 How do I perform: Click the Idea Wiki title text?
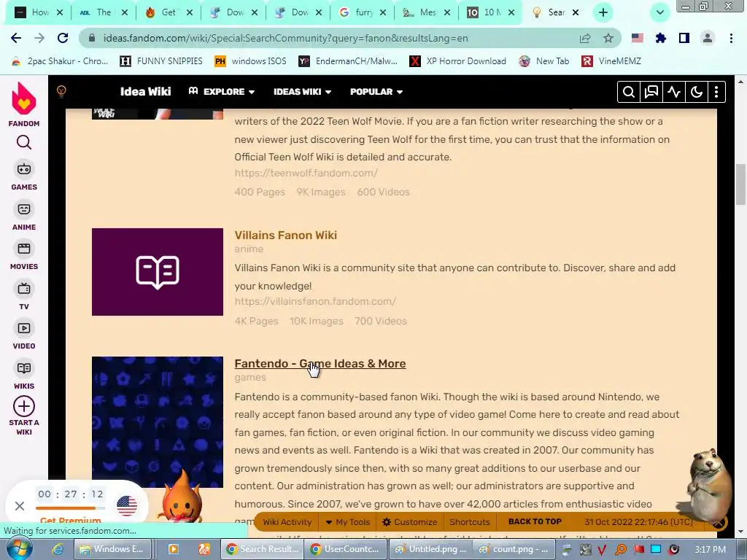point(145,91)
